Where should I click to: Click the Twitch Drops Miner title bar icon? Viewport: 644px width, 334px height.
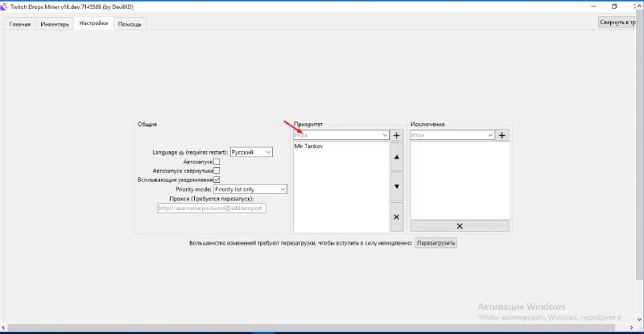(5, 6)
